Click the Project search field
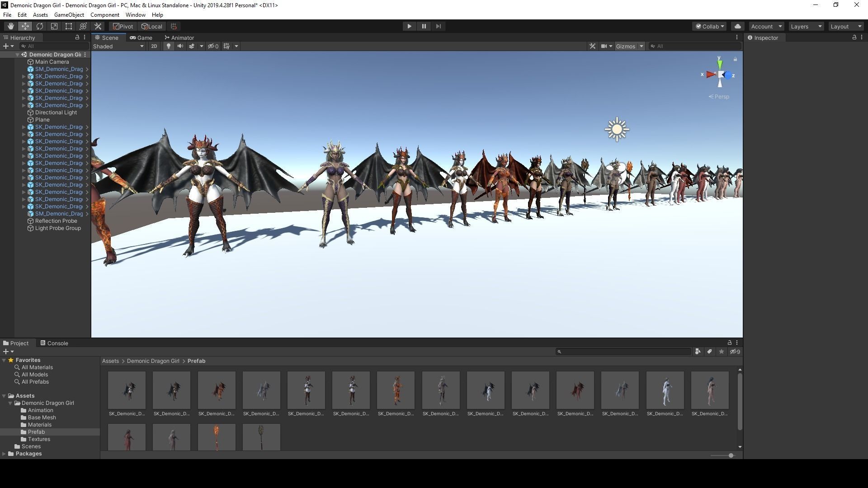The image size is (868, 488). tap(624, 352)
